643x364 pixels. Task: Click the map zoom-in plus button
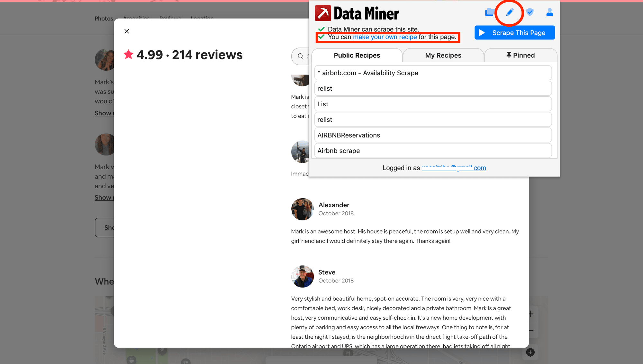(x=531, y=314)
